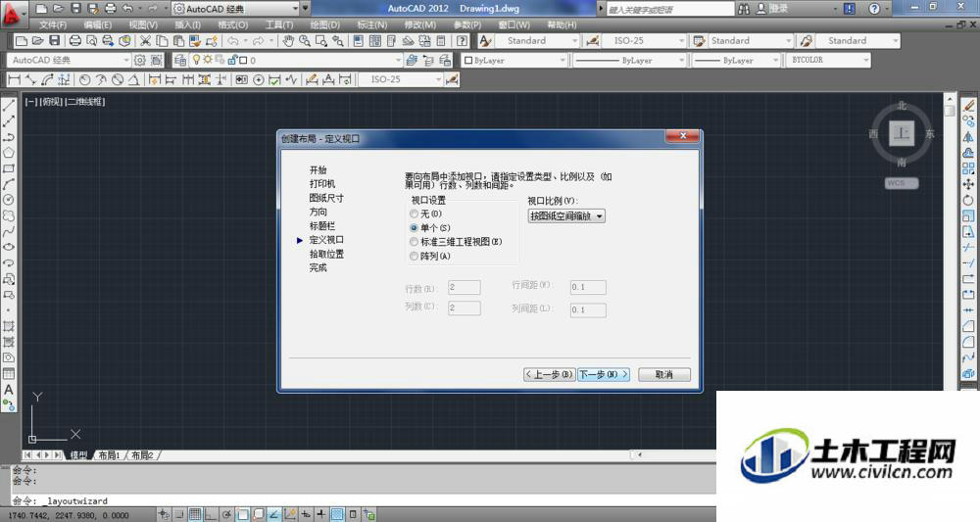Select the Line tool in draw toolbar

click(9, 106)
